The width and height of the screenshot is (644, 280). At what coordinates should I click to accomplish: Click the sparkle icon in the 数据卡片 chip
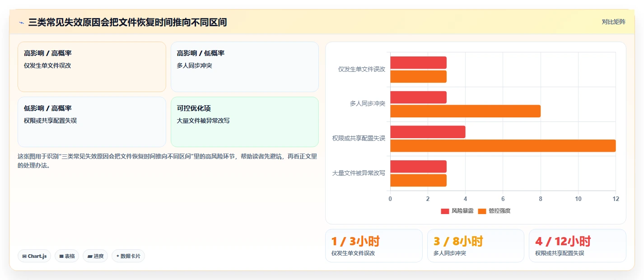click(118, 256)
